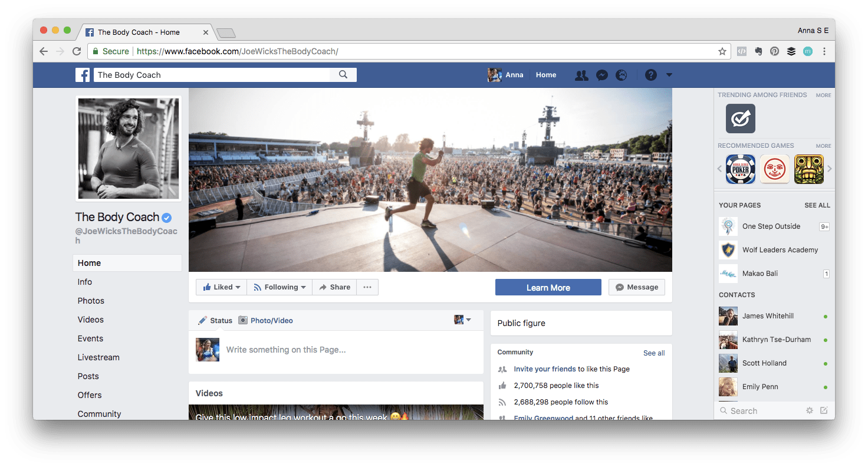Check notifications via the globe icon
The height and width of the screenshot is (467, 868).
[622, 75]
